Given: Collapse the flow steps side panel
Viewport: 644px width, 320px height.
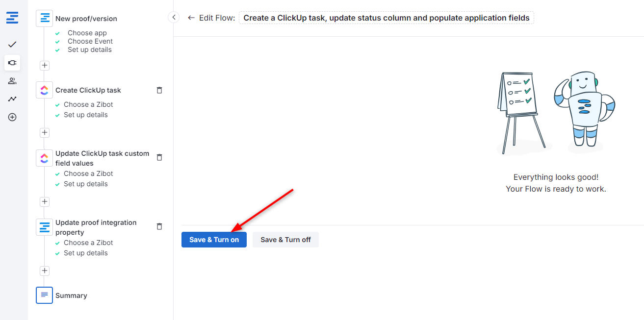Looking at the screenshot, I should [x=174, y=18].
